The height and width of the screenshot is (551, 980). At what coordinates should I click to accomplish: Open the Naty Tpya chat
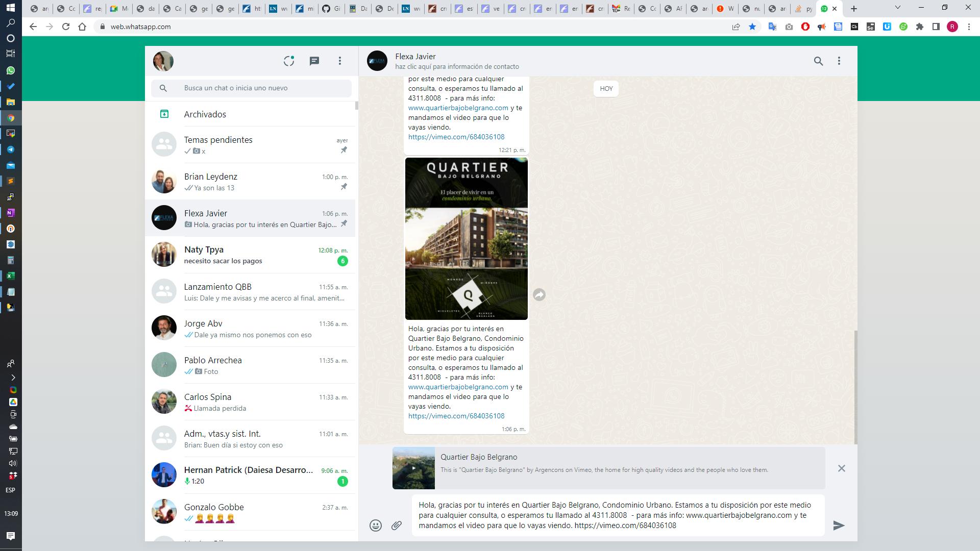(x=250, y=255)
